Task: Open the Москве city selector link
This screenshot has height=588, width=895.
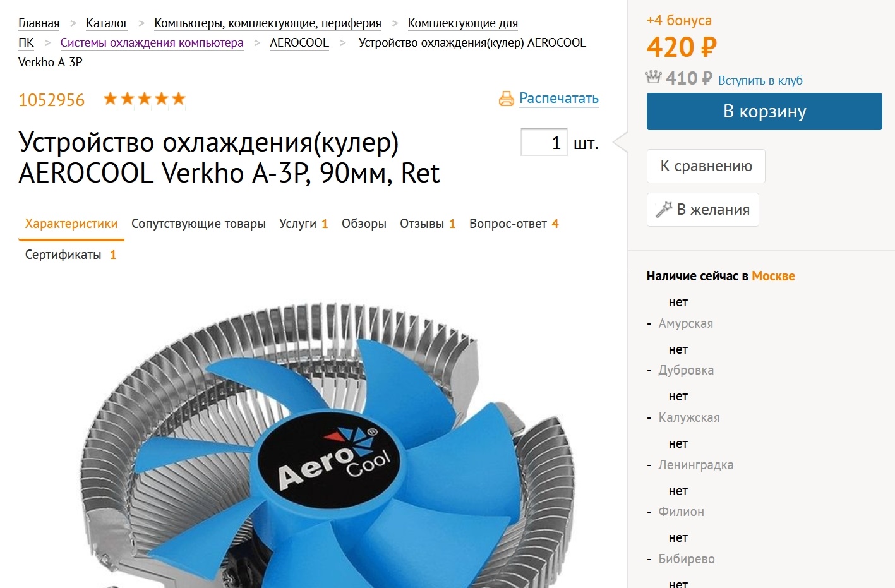Action: point(773,276)
